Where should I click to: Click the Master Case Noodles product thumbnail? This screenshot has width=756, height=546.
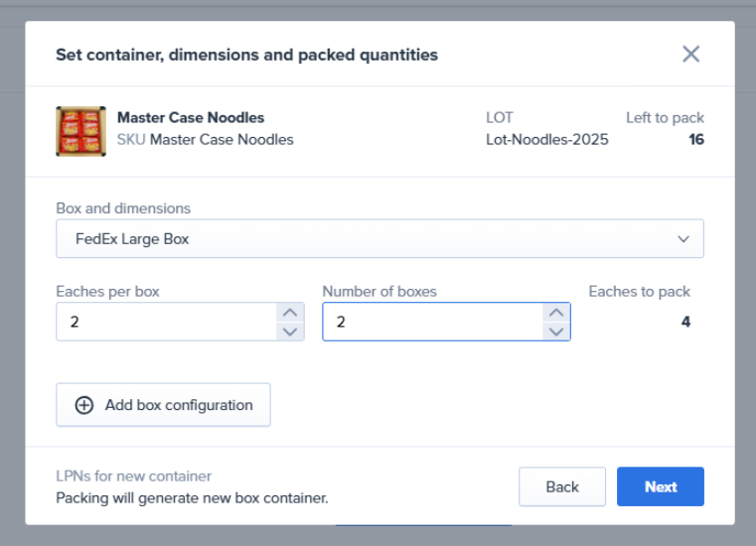(80, 131)
